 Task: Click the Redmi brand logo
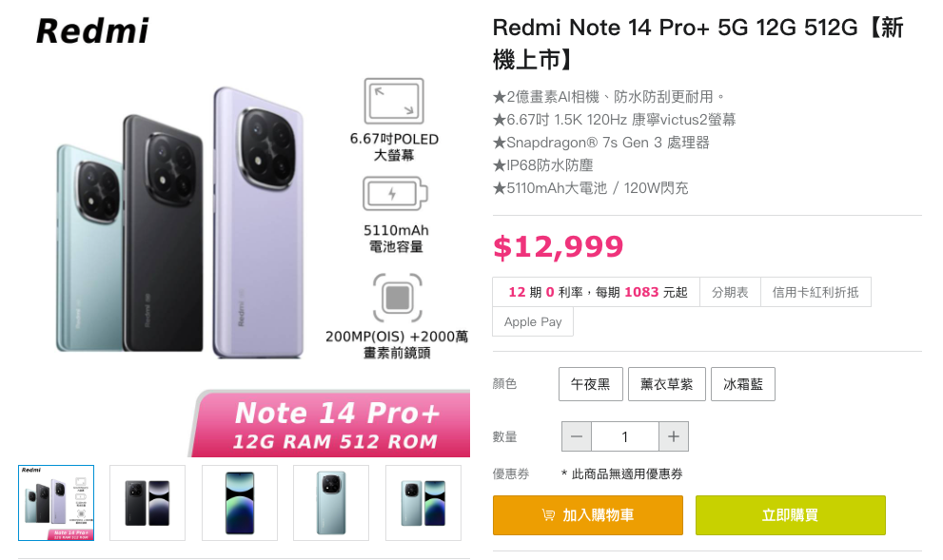click(92, 31)
